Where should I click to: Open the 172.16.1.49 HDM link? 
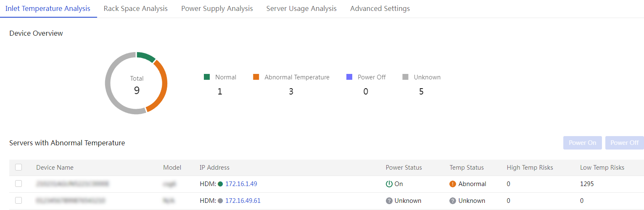click(x=241, y=184)
